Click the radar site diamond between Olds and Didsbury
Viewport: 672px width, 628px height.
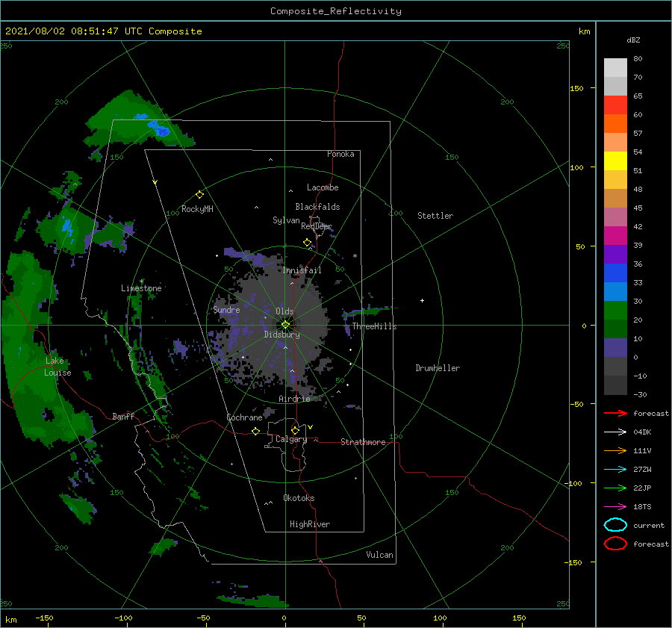click(285, 325)
